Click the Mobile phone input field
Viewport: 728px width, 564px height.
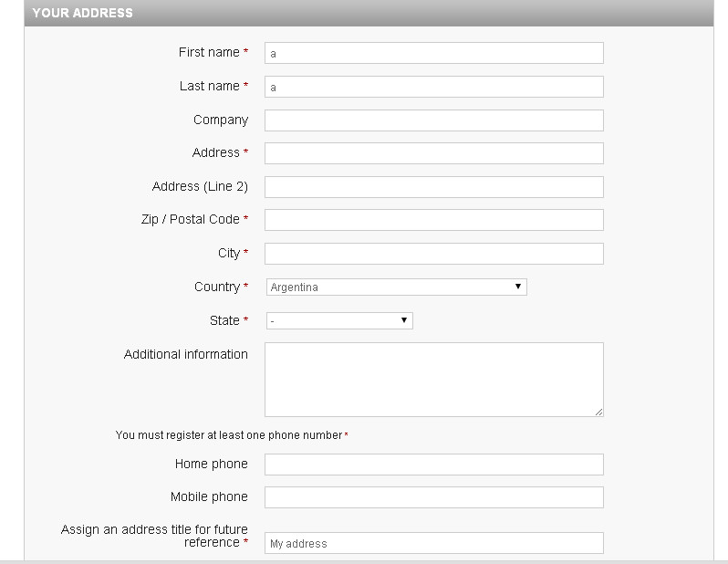433,497
